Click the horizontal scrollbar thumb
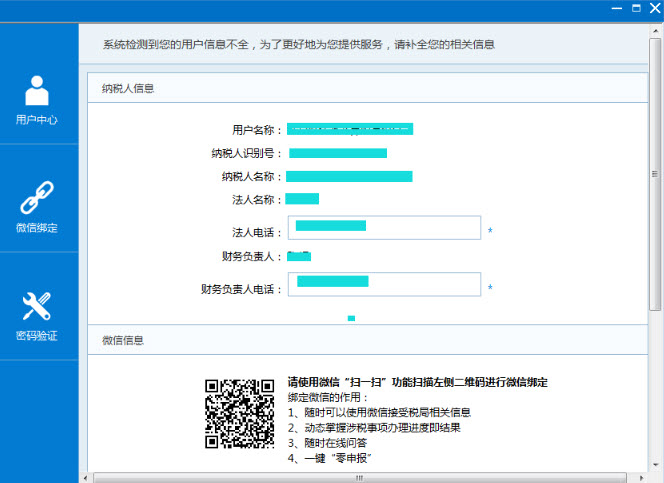This screenshot has width=664, height=483. click(x=360, y=478)
